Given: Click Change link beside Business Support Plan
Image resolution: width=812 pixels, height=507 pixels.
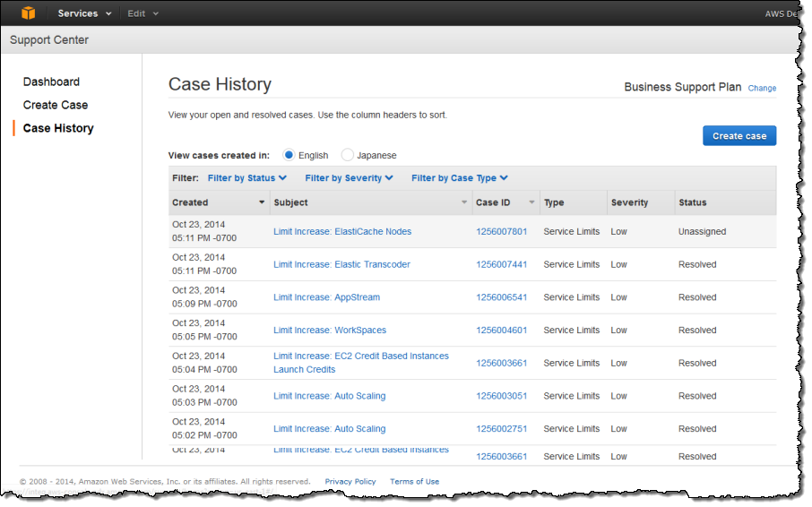Looking at the screenshot, I should 762,89.
